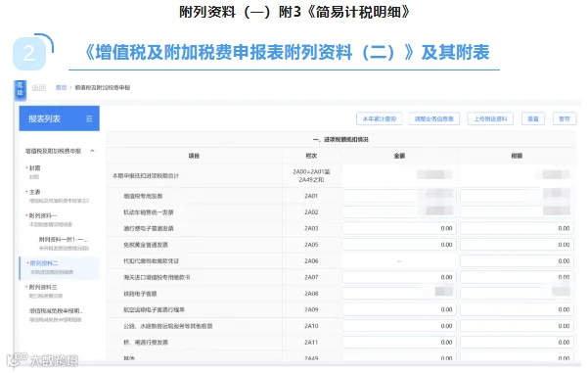Click the 代扣代缴税收缴款凭证 row label
The width and height of the screenshot is (588, 373).
coord(151,260)
